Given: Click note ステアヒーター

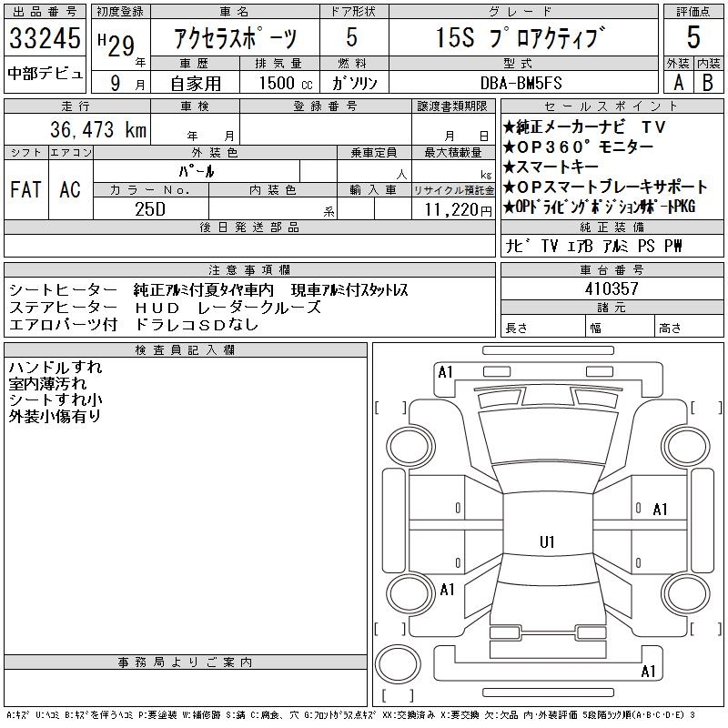Looking at the screenshot, I should [63, 308].
